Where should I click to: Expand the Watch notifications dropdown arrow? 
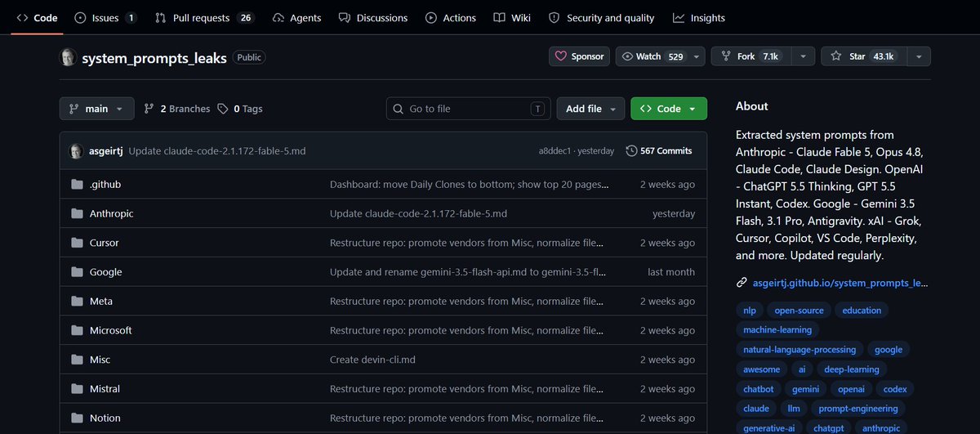pyautogui.click(x=697, y=56)
